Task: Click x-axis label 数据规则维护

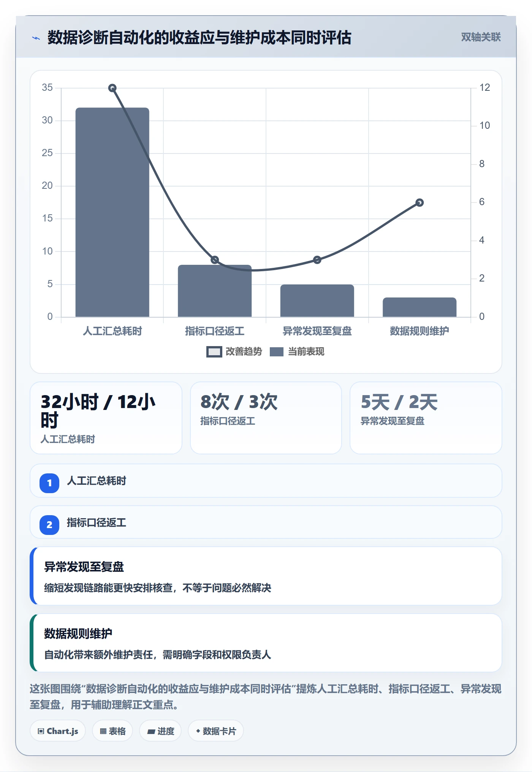Action: [x=420, y=331]
